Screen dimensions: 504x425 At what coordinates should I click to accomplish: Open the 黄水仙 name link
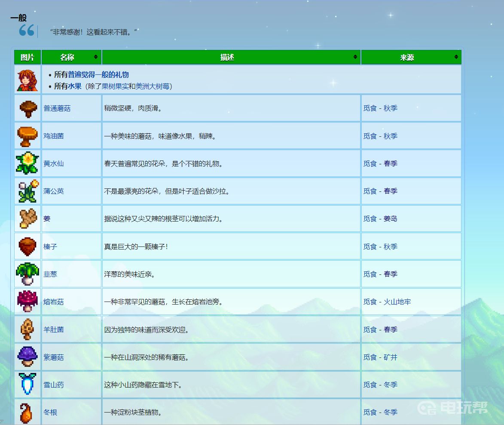[x=53, y=164]
